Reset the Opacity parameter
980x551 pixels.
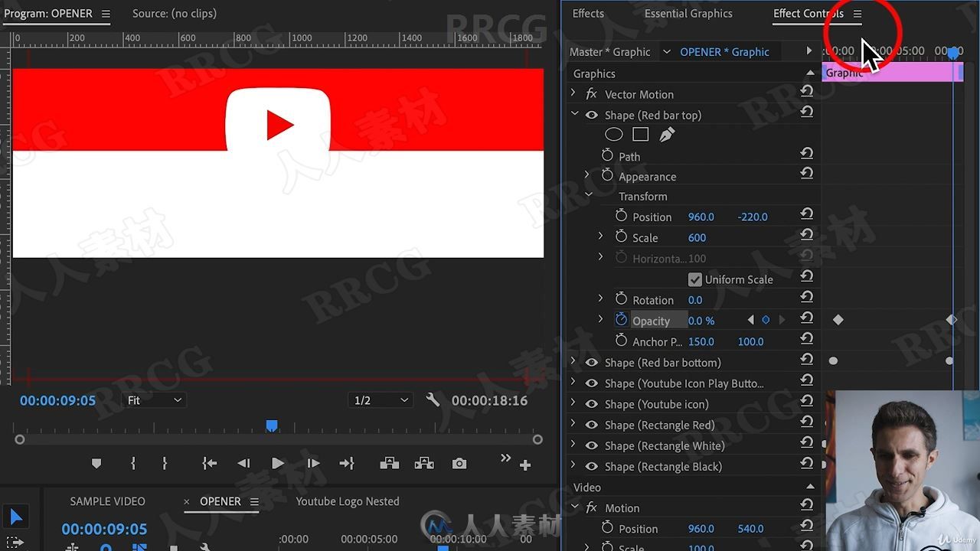pos(806,318)
